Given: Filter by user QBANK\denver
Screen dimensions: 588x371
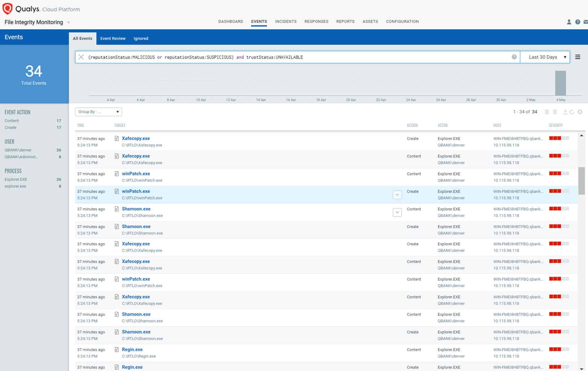Looking at the screenshot, I should (18, 150).
